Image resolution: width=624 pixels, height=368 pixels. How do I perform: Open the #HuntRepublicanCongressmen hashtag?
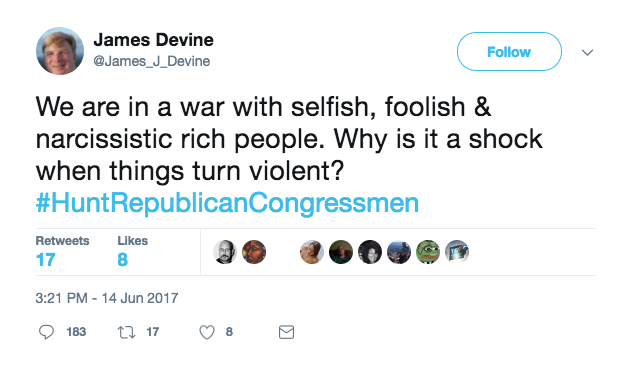227,203
